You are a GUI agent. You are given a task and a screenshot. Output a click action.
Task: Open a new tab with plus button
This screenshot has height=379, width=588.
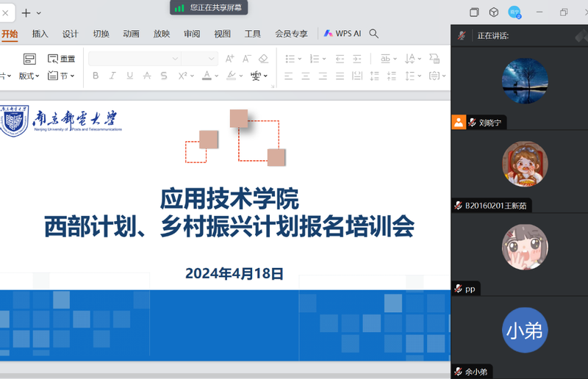(x=26, y=12)
